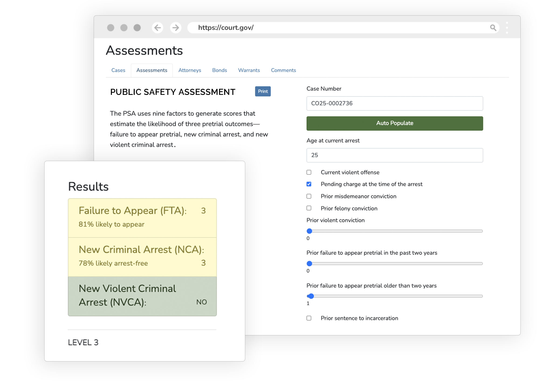Open the Warrants tab
537x392 pixels.
pyautogui.click(x=249, y=70)
